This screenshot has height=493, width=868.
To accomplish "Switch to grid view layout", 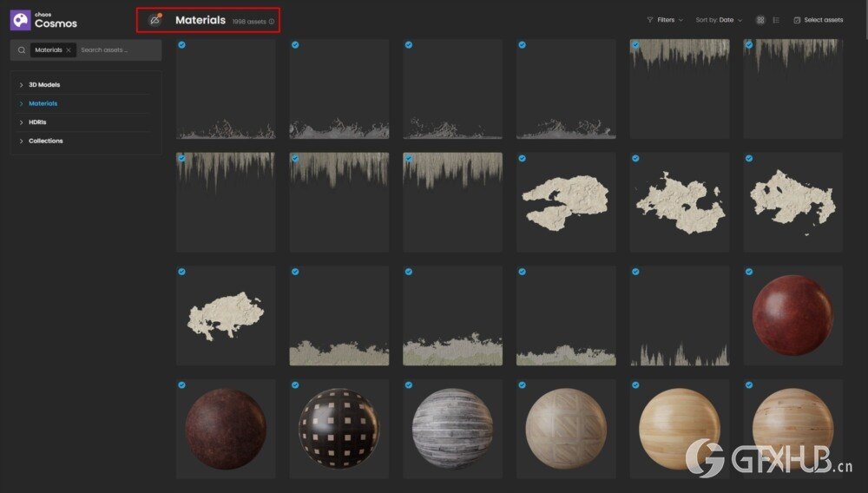I will tap(760, 20).
